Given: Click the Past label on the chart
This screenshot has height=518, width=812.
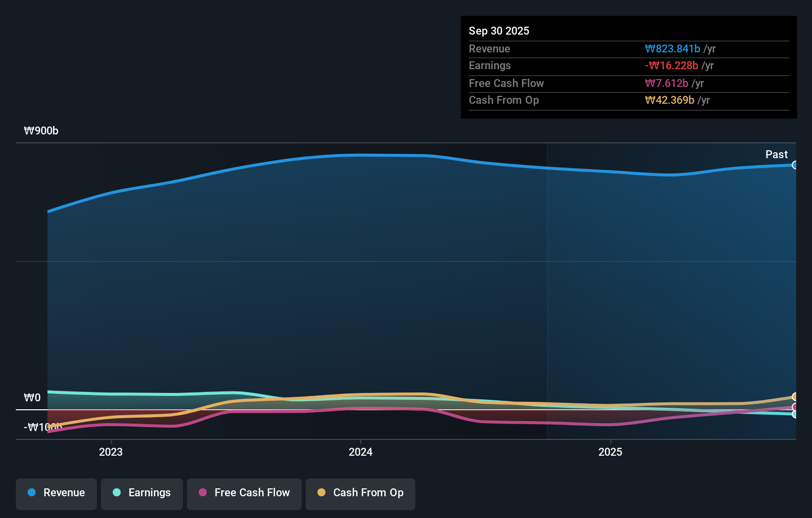Looking at the screenshot, I should 777,154.
